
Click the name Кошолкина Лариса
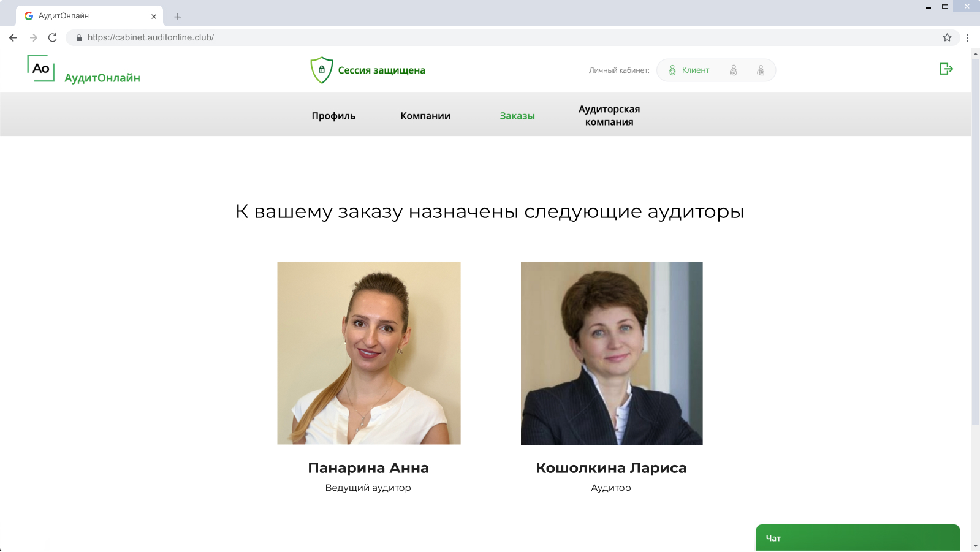611,468
